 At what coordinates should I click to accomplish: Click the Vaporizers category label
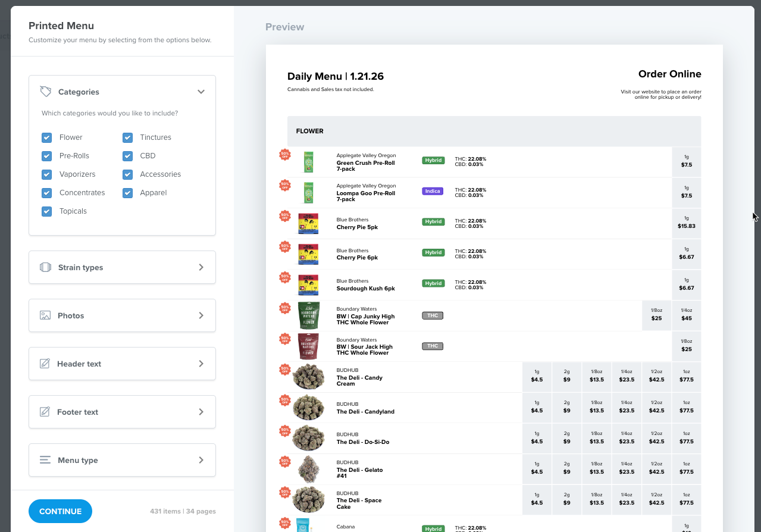click(77, 174)
